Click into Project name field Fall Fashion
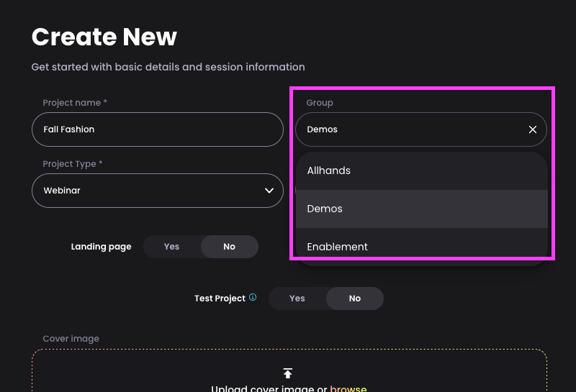Image resolution: width=576 pixels, height=392 pixels. [158, 129]
